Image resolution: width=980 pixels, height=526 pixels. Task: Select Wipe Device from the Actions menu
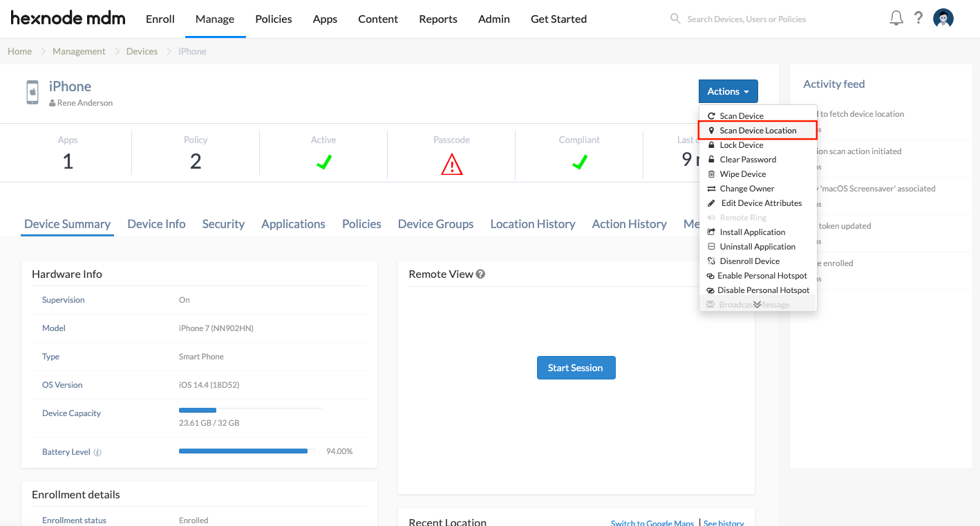742,174
